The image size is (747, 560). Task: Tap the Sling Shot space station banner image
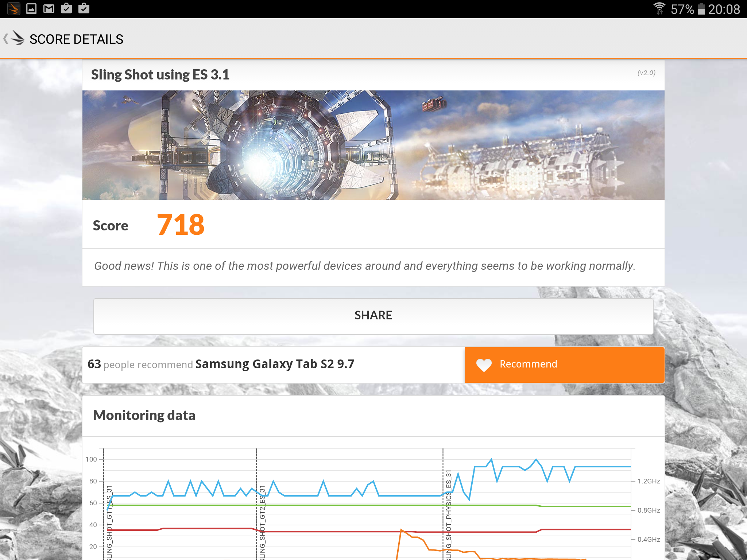click(373, 145)
